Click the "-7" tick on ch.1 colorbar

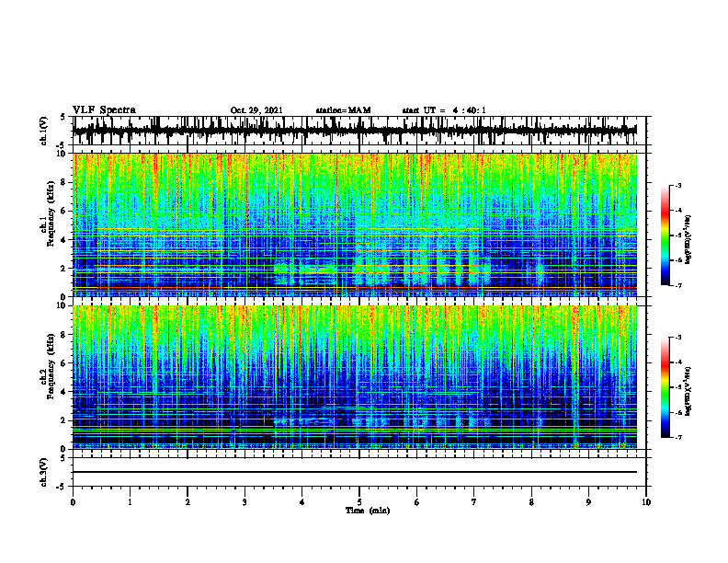(678, 285)
